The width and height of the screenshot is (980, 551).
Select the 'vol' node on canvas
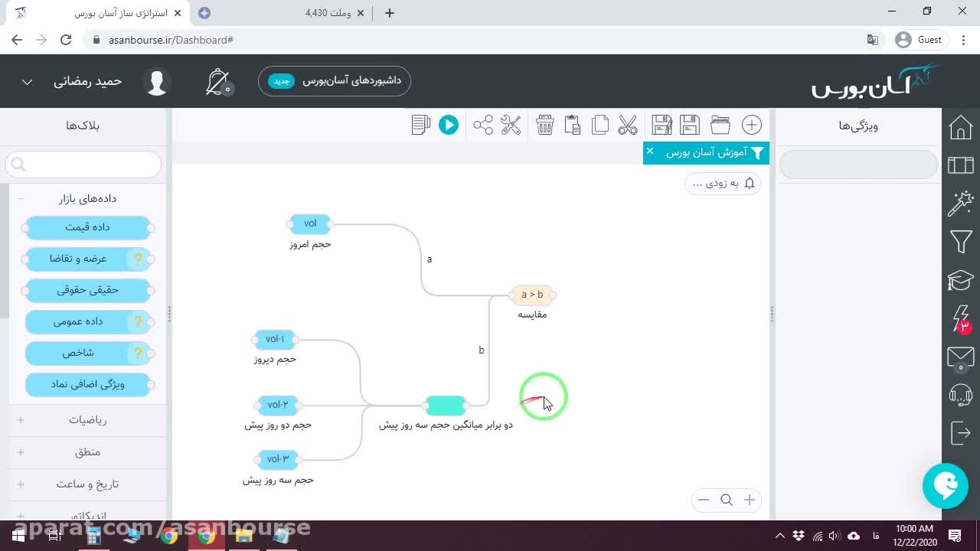click(x=310, y=223)
